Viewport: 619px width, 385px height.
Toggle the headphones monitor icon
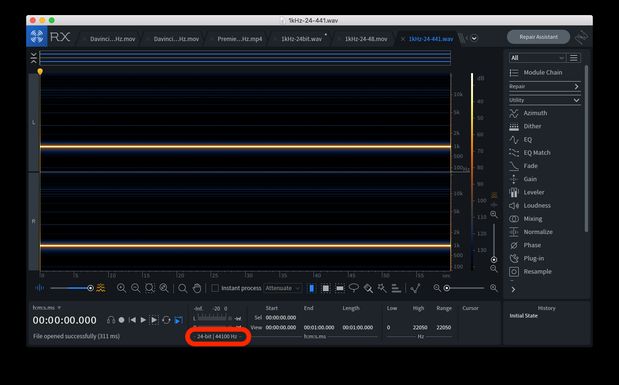point(111,320)
